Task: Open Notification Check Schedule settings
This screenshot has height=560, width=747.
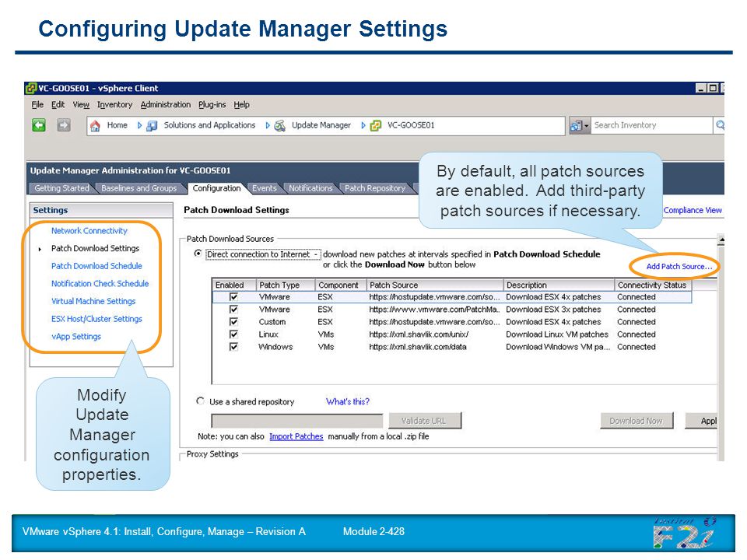Action: click(x=100, y=283)
